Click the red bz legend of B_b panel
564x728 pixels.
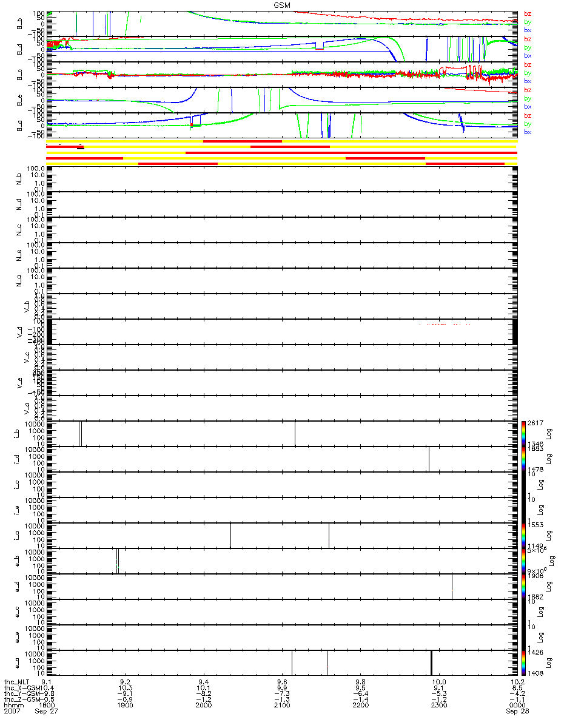[x=528, y=13]
